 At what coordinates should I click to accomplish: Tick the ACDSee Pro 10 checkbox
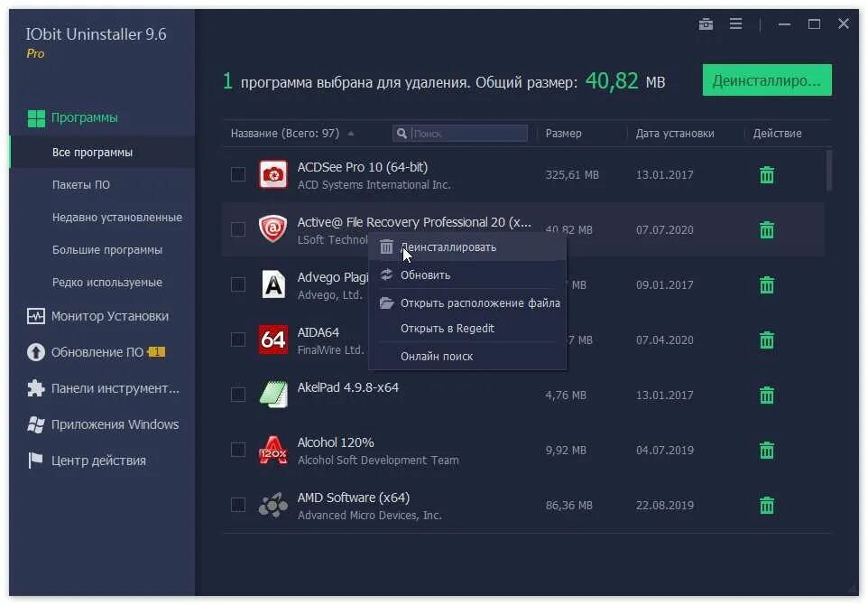tap(238, 174)
